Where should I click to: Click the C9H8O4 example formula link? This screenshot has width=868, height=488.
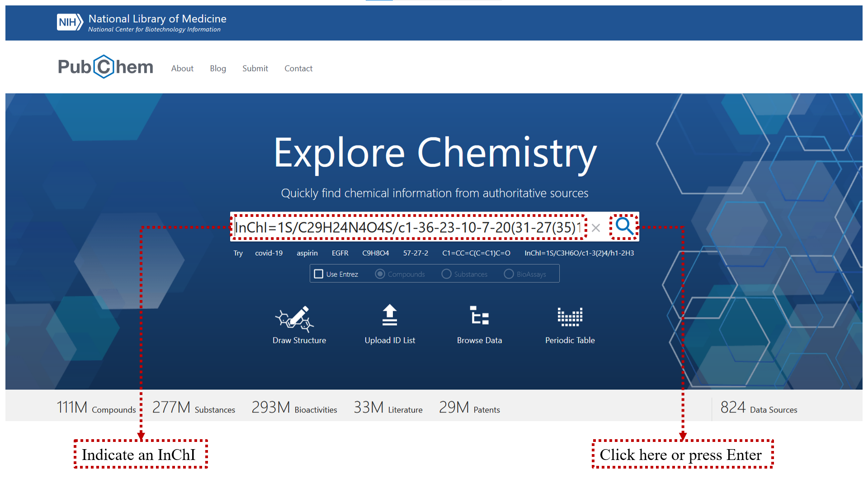point(375,253)
